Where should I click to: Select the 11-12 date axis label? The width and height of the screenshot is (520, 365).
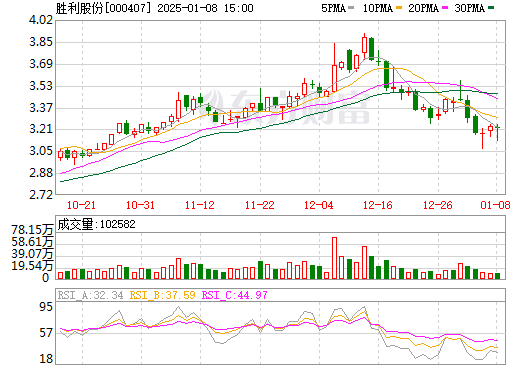200,205
